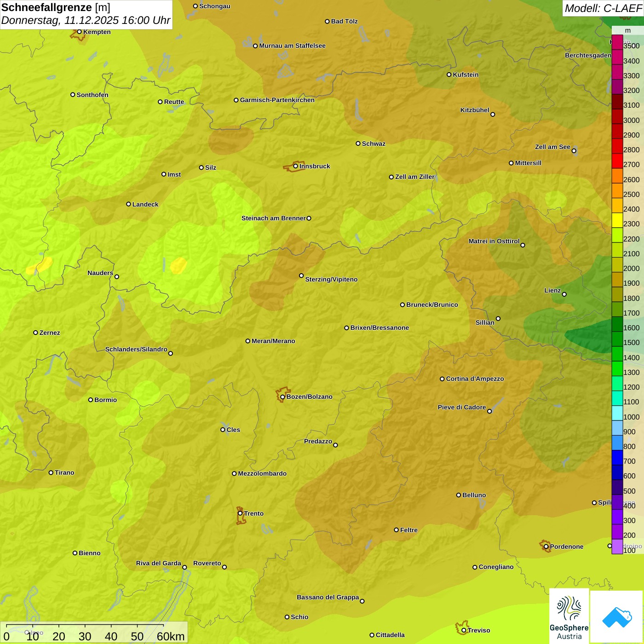Image resolution: width=644 pixels, height=644 pixels.
Task: Click the Imst label
Action: [174, 174]
